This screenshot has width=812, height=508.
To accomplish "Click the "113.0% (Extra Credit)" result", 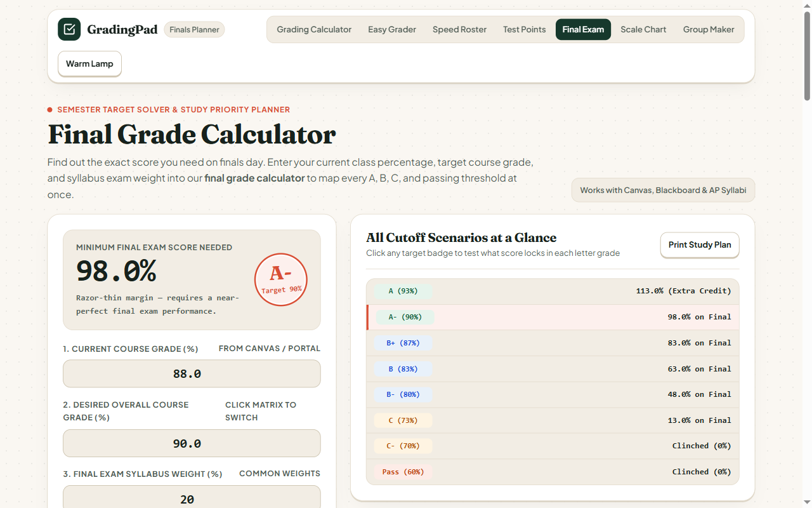I will pos(683,291).
